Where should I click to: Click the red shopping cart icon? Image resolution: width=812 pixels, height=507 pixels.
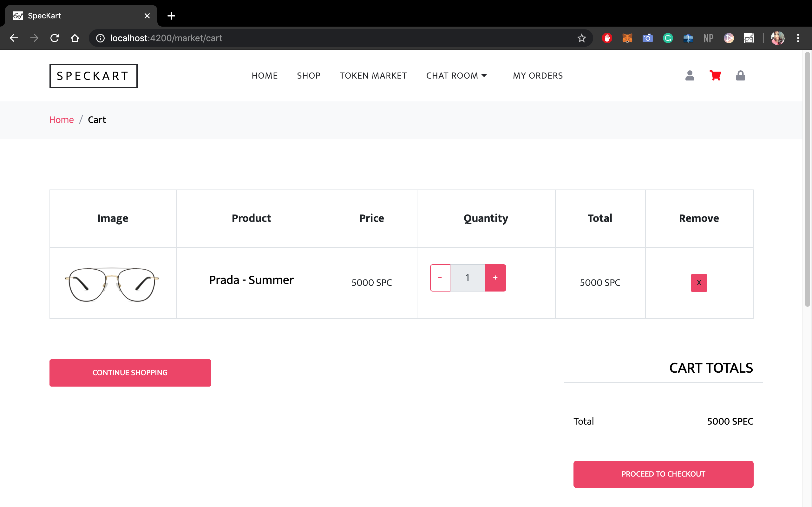click(715, 75)
